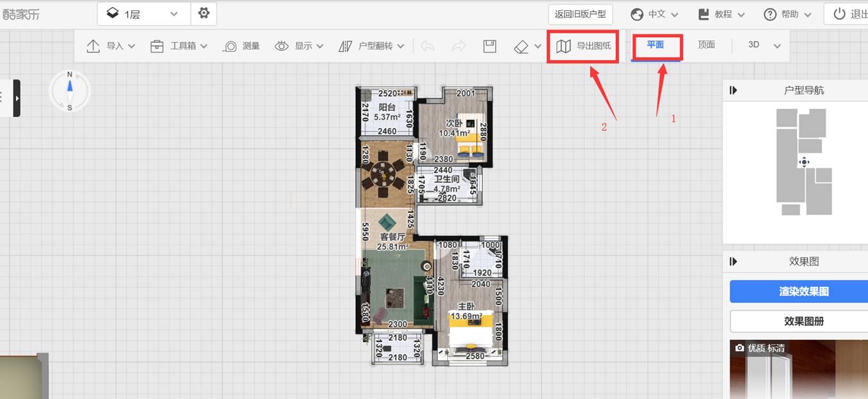
Task: Open the 1层 floor dropdown
Action: (144, 14)
